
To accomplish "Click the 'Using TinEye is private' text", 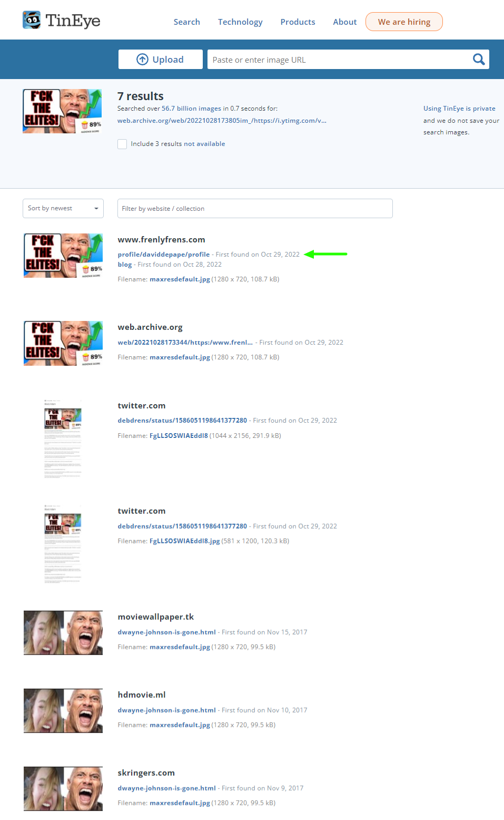I will [x=459, y=109].
